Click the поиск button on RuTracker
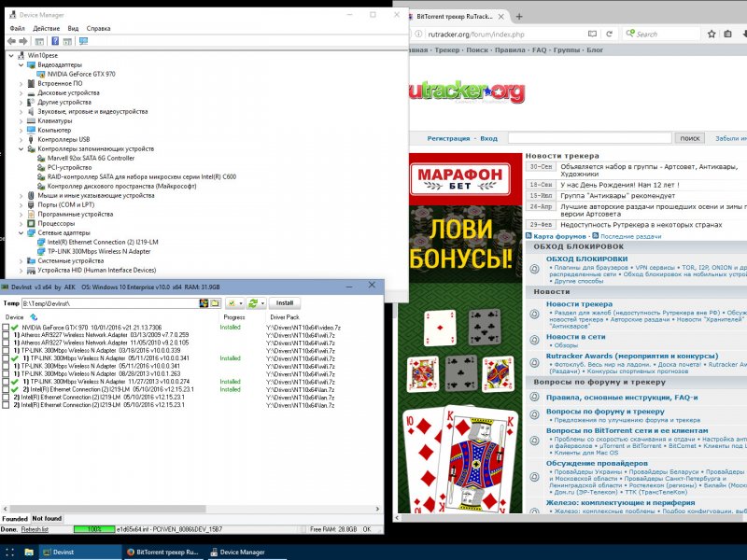This screenshot has height=560, width=747. 690,138
